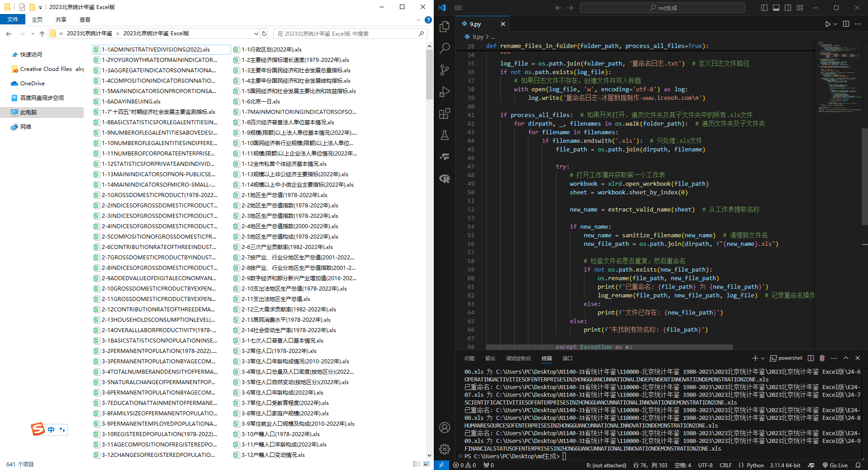Screen dimensions: 868x470
Task: Go back in VS Code navigation history
Action: point(558,8)
